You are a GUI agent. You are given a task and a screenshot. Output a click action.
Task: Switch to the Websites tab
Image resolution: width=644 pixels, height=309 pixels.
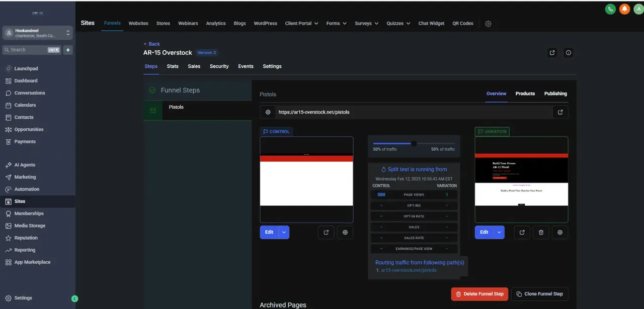pos(138,24)
